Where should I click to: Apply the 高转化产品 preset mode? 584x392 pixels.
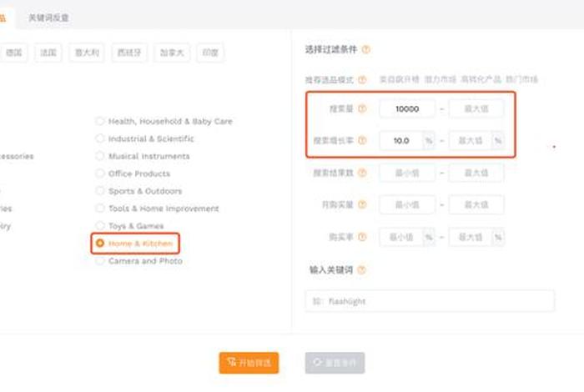pyautogui.click(x=481, y=80)
